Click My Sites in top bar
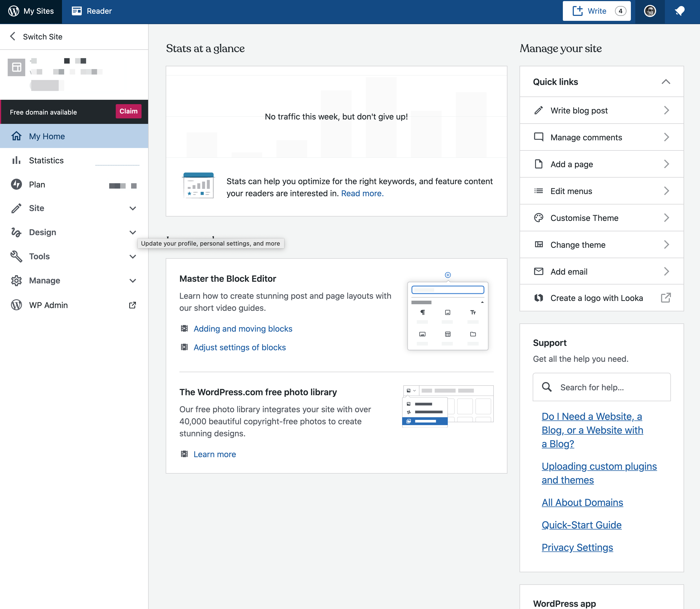 [x=31, y=11]
